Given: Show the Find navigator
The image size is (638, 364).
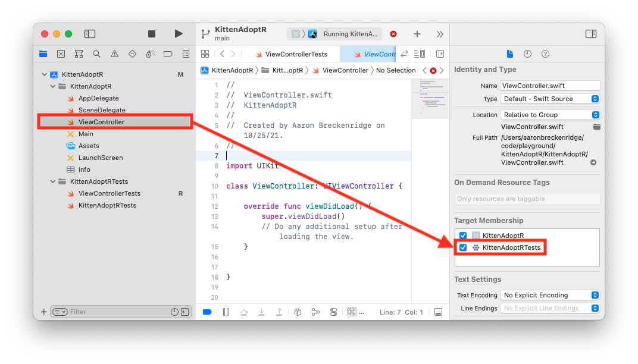Looking at the screenshot, I should coord(96,54).
